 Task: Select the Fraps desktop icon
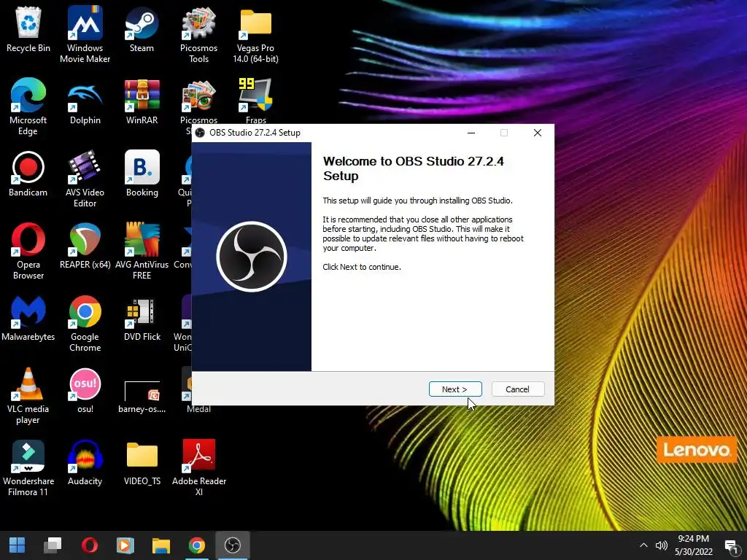click(x=255, y=101)
